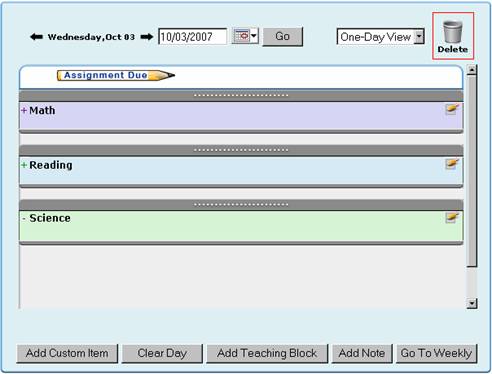Screen dimensions: 492x374
Task: Open the calendar date picker icon
Action: [241, 36]
